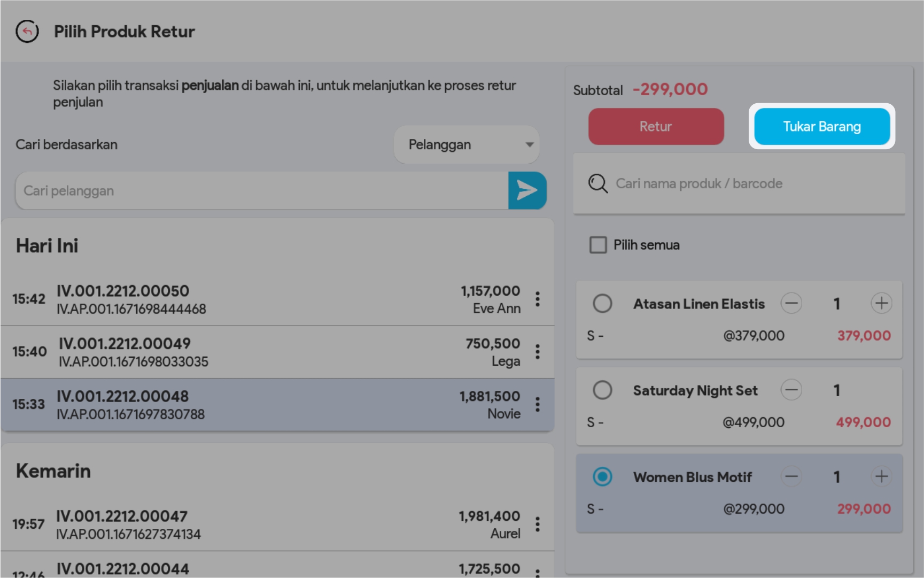Focus the Cari pelanggan search field
The width and height of the screenshot is (924, 578).
(262, 191)
